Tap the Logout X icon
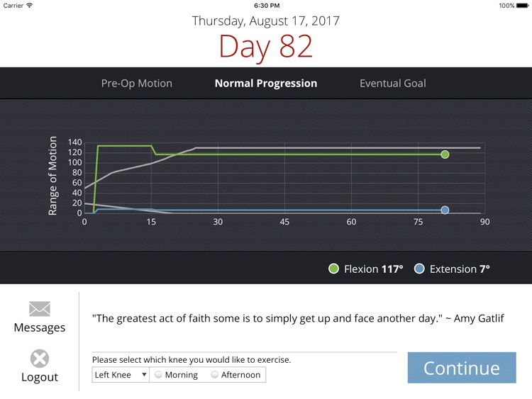Viewport: 532px width, 399px height. (x=40, y=359)
